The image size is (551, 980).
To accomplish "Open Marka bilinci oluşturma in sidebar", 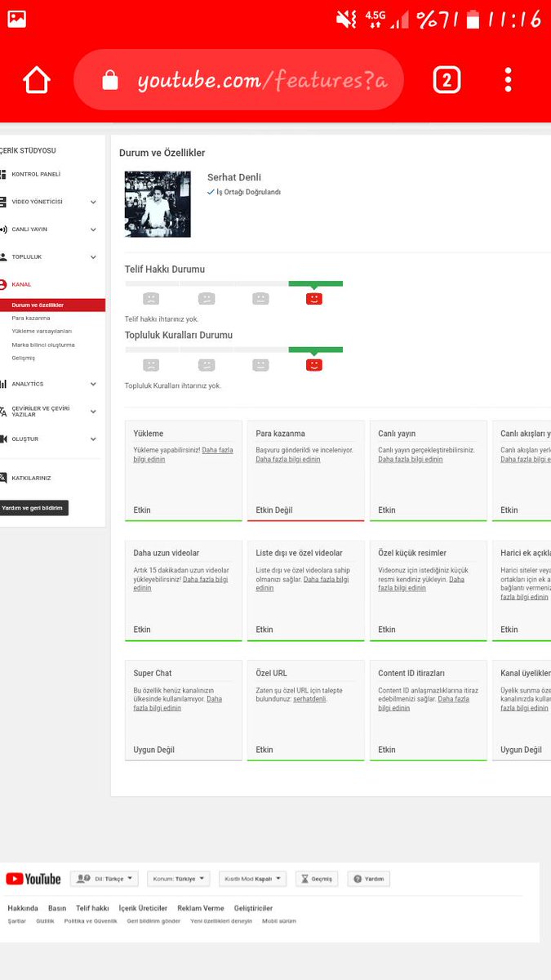I will [43, 345].
